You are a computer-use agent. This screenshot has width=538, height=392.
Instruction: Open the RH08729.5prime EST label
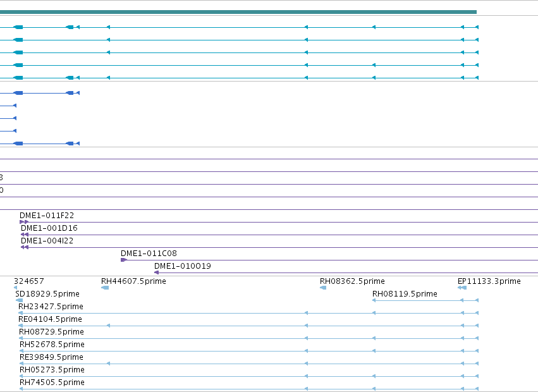pos(51,333)
